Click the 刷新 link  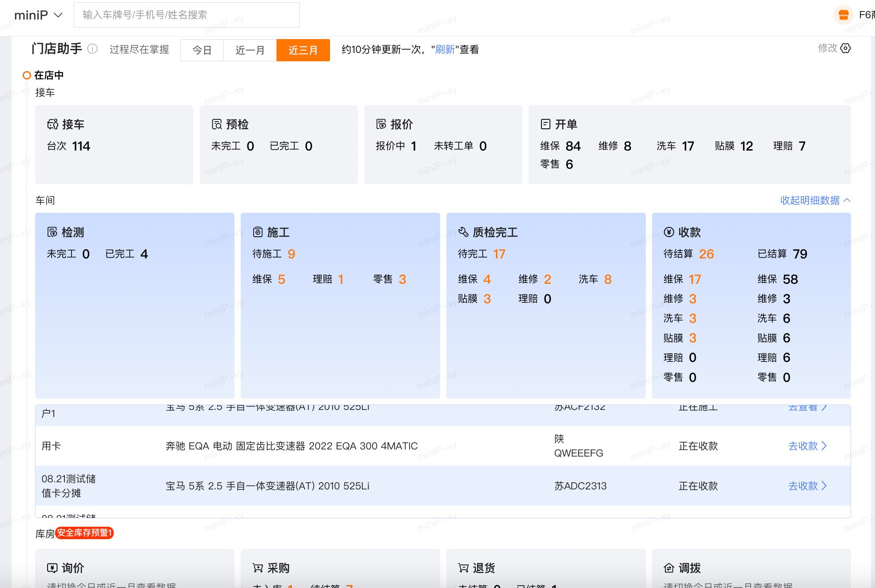445,49
